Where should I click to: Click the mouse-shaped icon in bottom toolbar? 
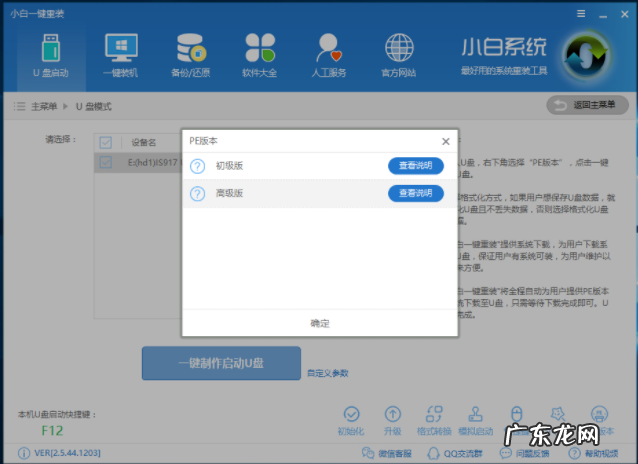(516, 414)
